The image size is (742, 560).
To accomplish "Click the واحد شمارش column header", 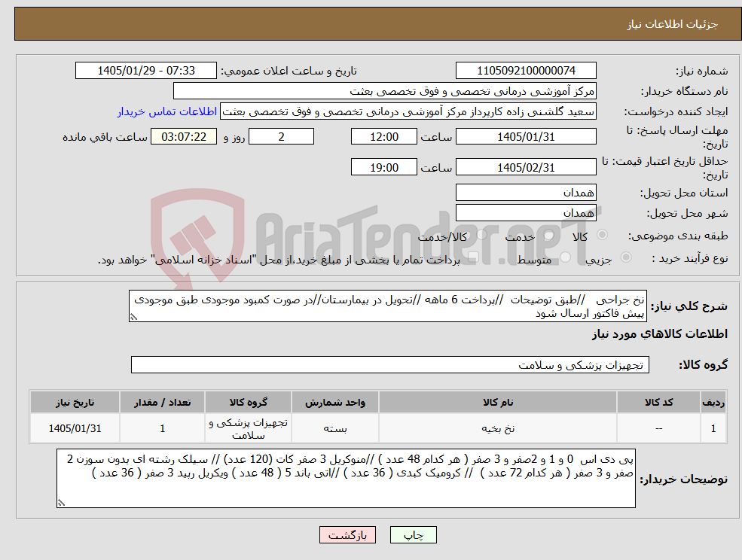I will pyautogui.click(x=335, y=402).
